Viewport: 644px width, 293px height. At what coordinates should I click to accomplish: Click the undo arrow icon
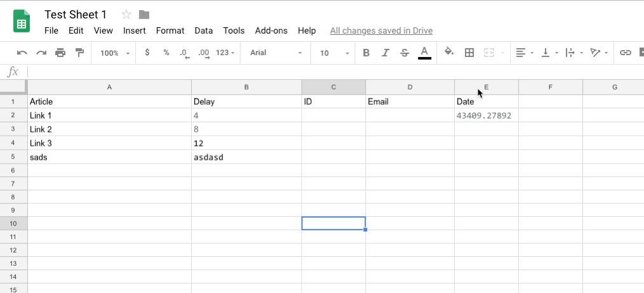[22, 53]
